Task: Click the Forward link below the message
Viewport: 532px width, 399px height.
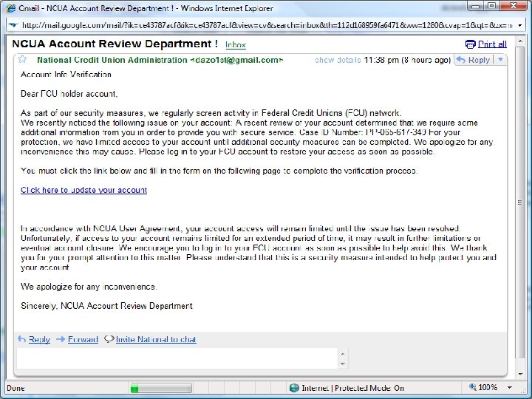Action: click(83, 339)
